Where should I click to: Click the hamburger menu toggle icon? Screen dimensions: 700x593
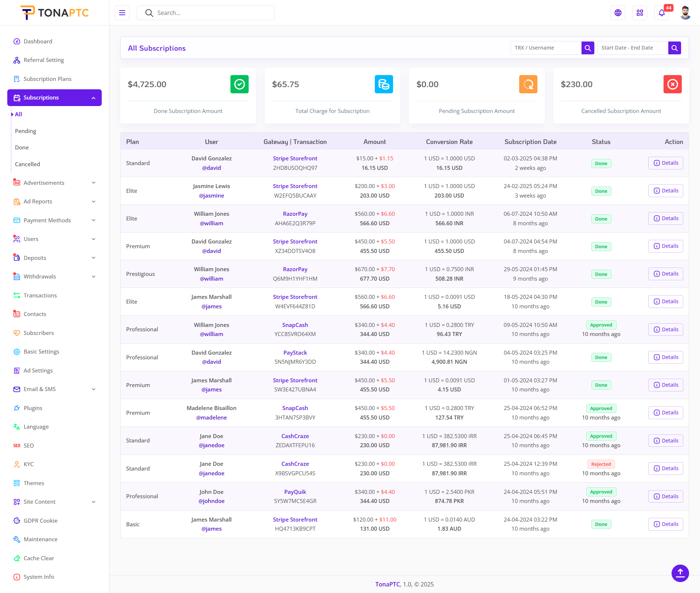click(122, 13)
